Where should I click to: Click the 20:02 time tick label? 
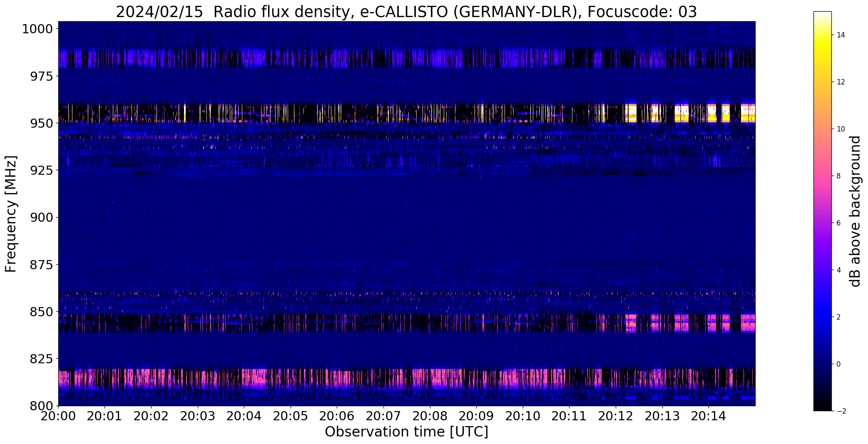(x=151, y=416)
